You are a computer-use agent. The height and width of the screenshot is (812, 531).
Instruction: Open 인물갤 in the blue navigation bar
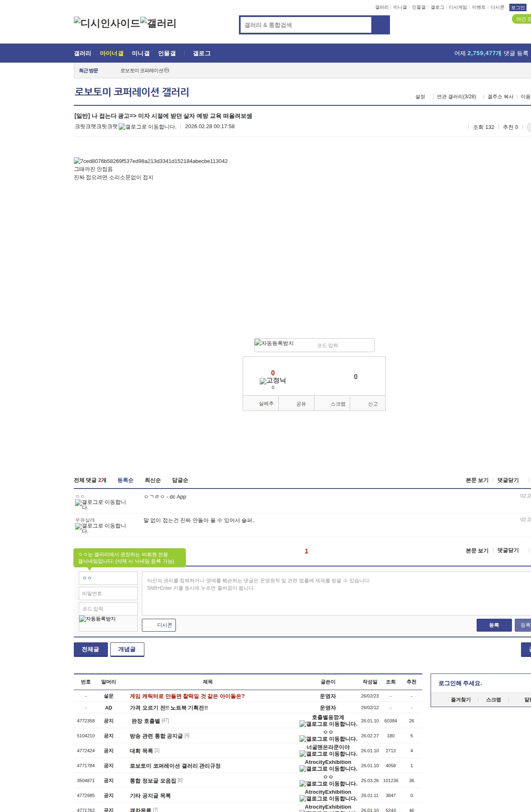pos(167,53)
